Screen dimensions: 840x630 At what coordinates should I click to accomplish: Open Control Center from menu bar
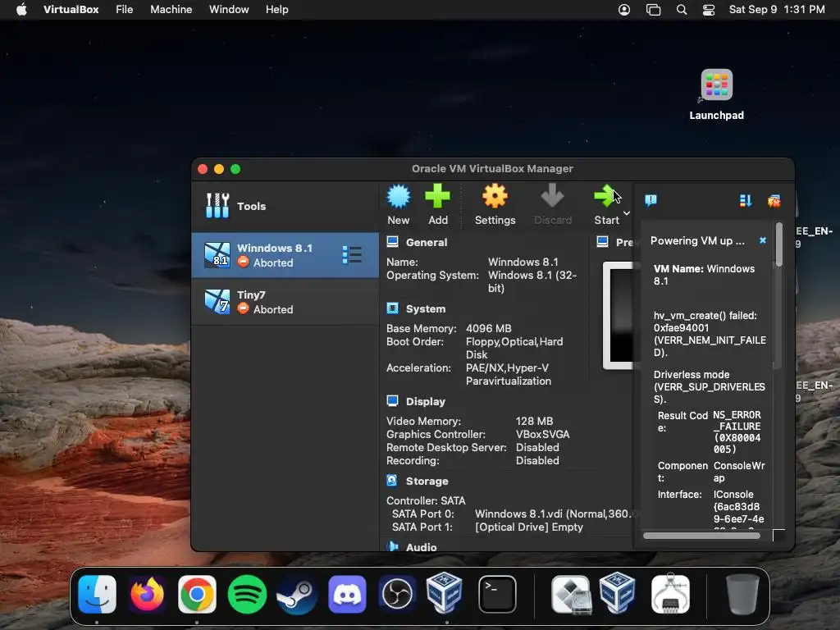click(x=709, y=10)
